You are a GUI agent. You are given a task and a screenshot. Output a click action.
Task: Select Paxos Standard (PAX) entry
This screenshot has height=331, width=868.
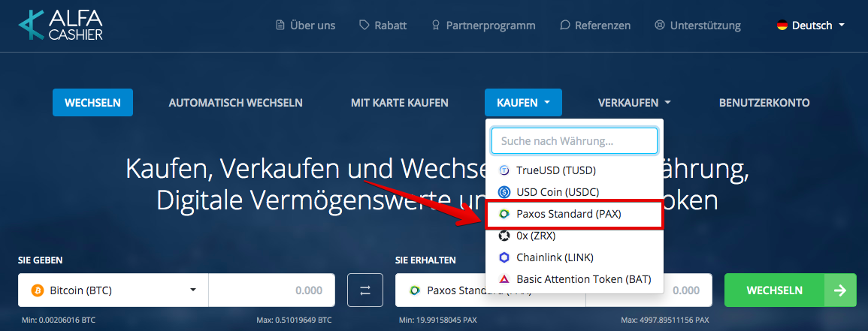(574, 214)
